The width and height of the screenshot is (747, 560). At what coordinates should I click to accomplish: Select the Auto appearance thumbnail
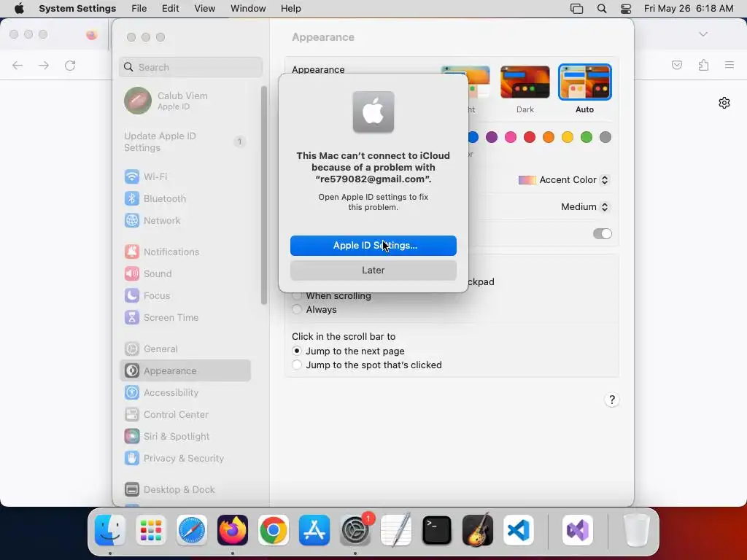(x=584, y=82)
